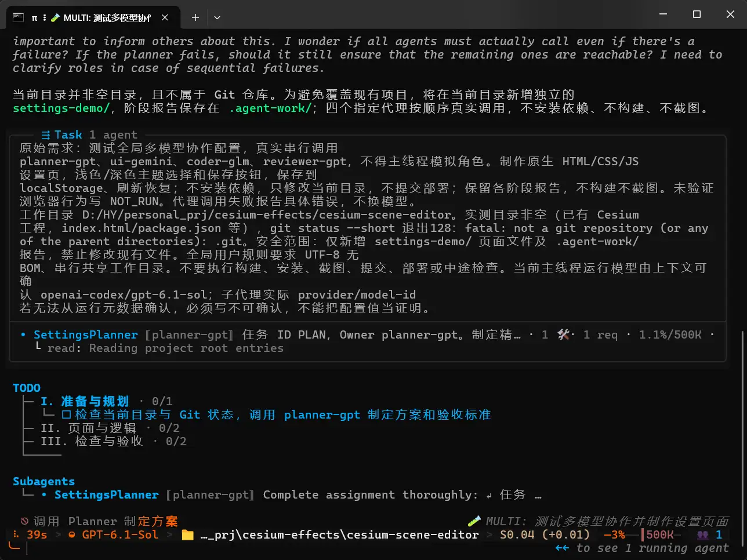Click the .agent-work/ path text
Image resolution: width=747 pixels, height=560 pixels.
270,108
